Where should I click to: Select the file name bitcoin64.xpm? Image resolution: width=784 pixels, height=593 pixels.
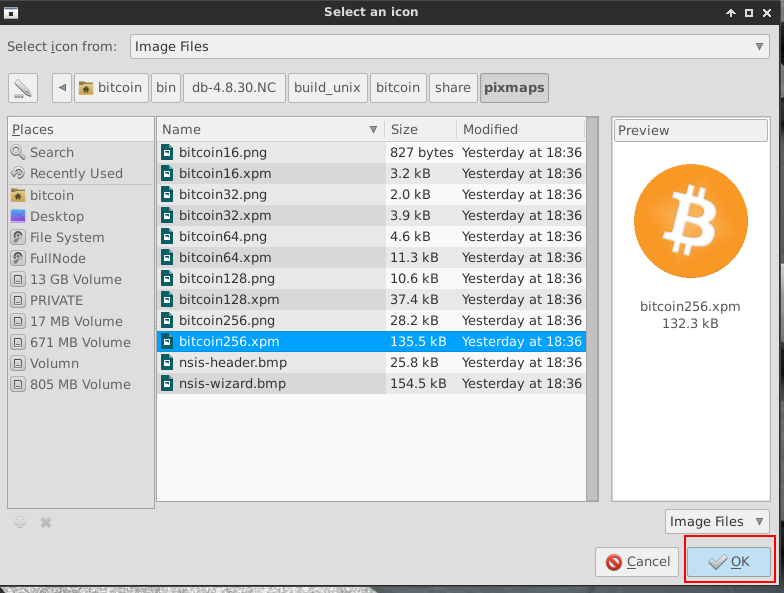226,258
